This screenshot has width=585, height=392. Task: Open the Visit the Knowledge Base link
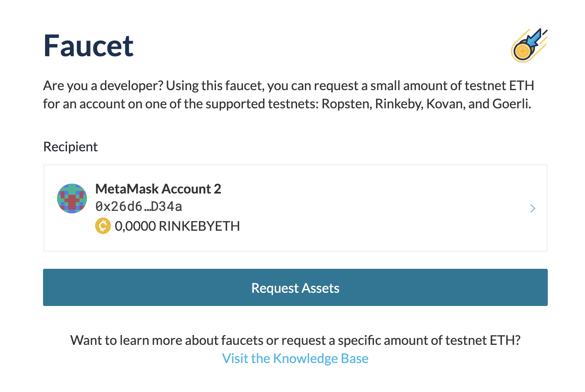(295, 359)
